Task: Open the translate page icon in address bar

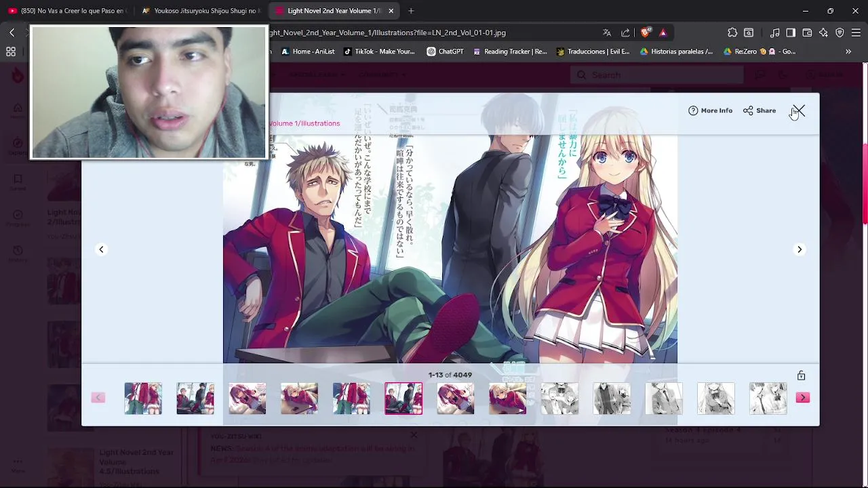Action: (607, 33)
